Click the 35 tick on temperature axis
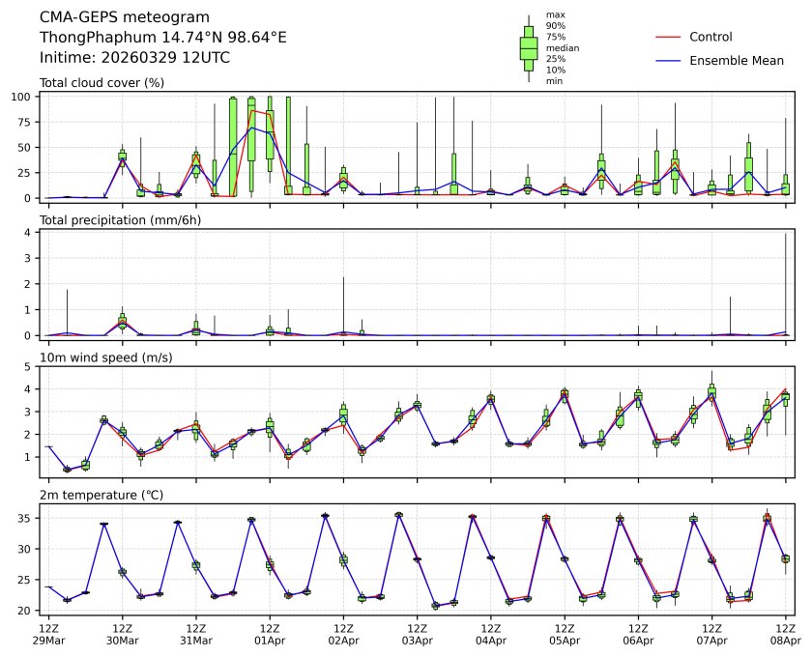This screenshot has width=812, height=657. click(28, 518)
